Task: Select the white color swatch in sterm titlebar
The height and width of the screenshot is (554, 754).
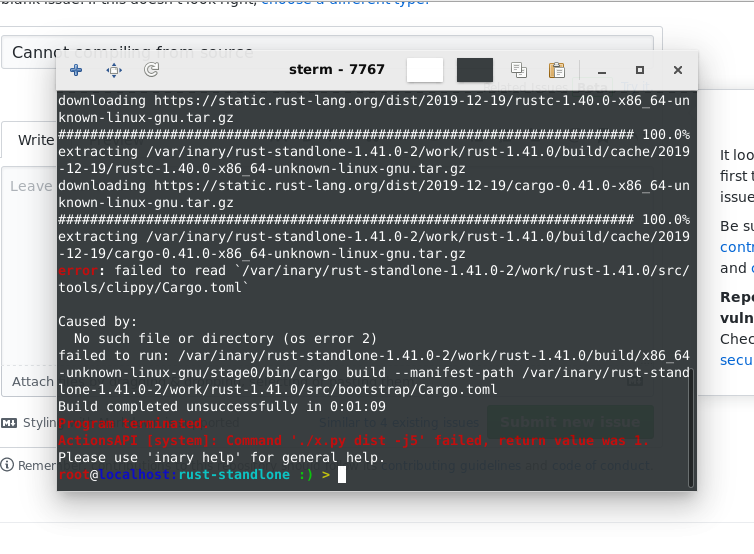Action: pos(425,70)
